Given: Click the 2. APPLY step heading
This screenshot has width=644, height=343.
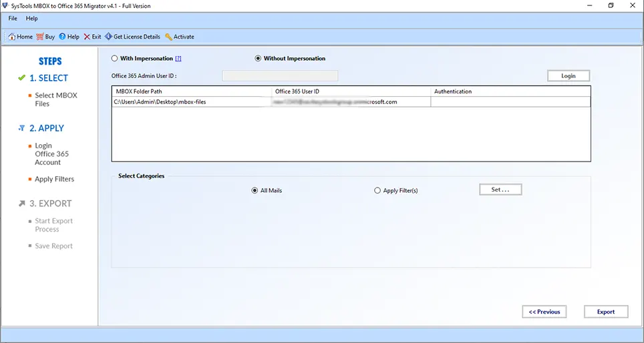Looking at the screenshot, I should click(46, 128).
